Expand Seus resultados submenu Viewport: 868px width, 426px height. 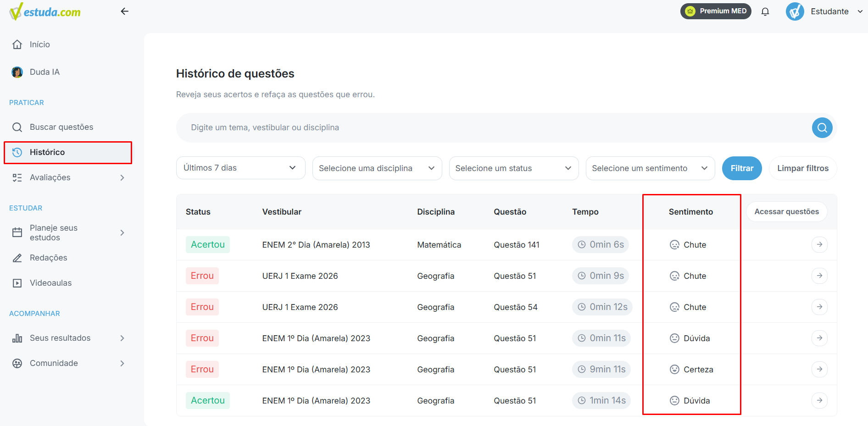tap(68, 338)
